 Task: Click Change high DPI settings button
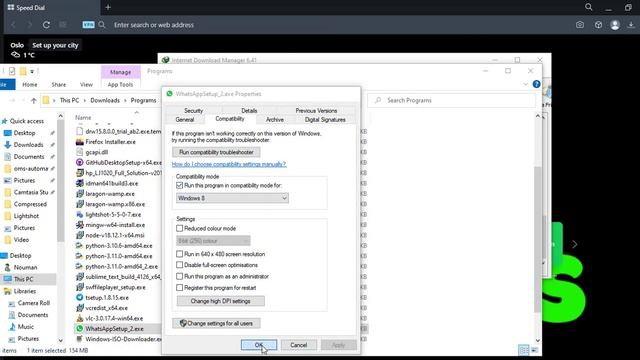[220, 301]
